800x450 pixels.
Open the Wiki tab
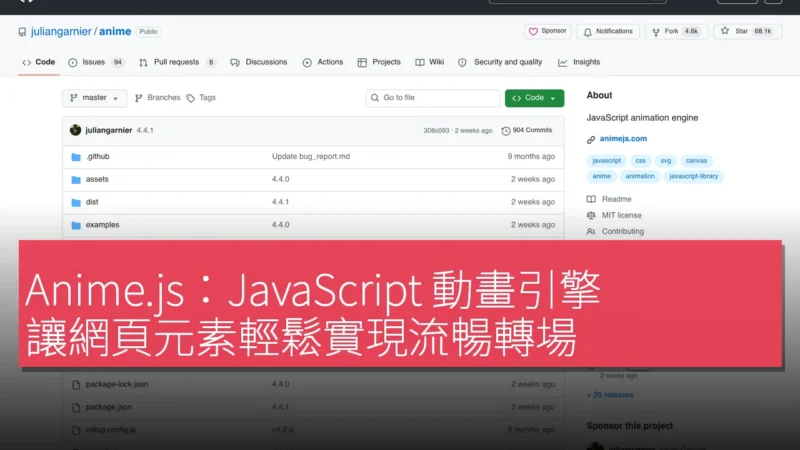(430, 62)
